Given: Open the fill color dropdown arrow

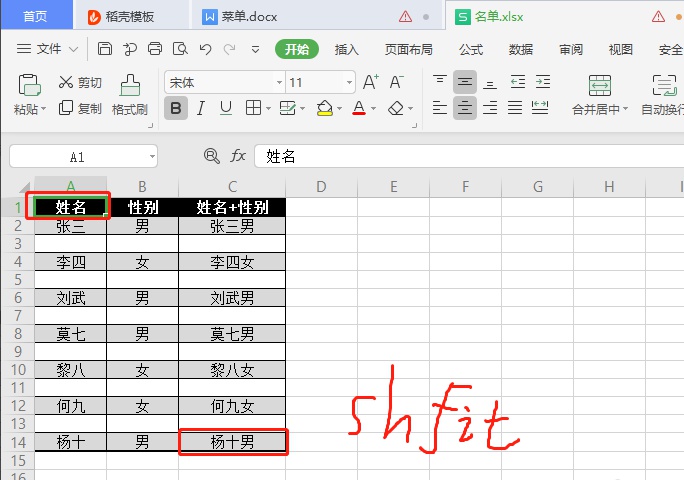Looking at the screenshot, I should pos(339,108).
